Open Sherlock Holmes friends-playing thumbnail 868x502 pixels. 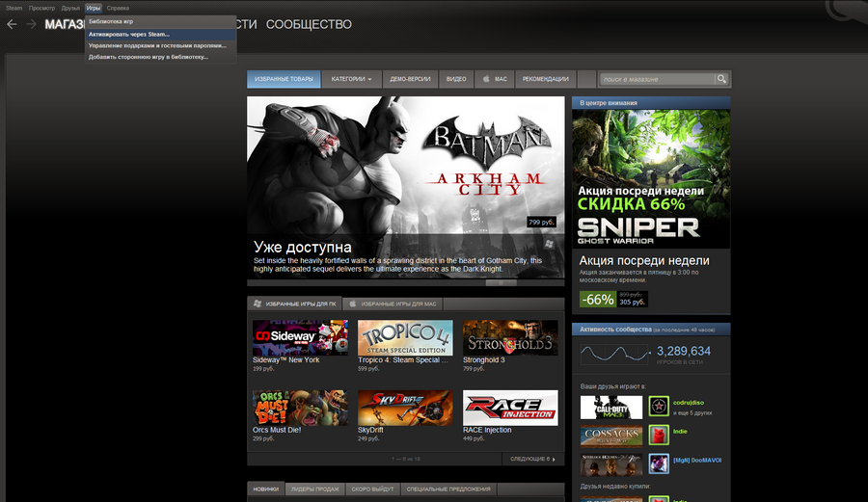[x=611, y=465]
